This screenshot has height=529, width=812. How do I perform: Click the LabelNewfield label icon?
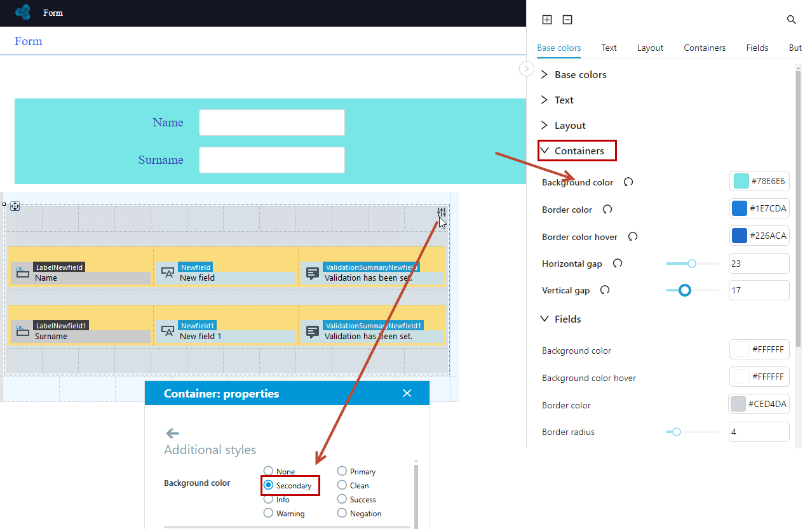pos(22,273)
